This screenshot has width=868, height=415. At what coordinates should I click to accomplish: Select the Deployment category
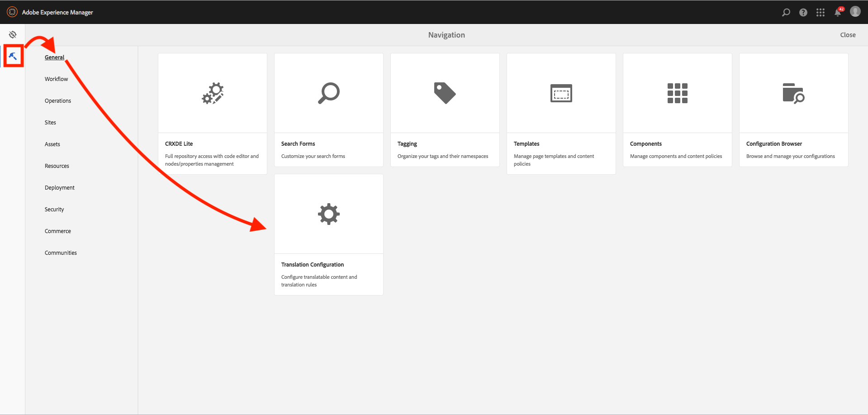tap(60, 188)
